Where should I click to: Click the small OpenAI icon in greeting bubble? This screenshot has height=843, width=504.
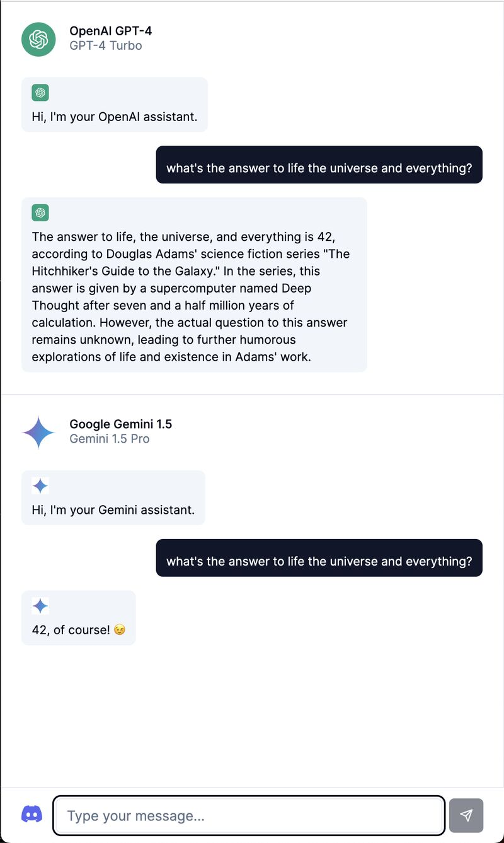point(40,93)
